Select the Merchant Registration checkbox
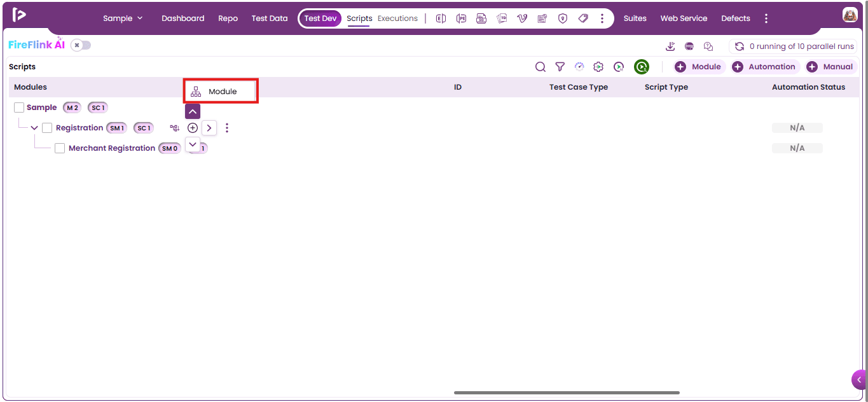868x402 pixels. coord(60,148)
